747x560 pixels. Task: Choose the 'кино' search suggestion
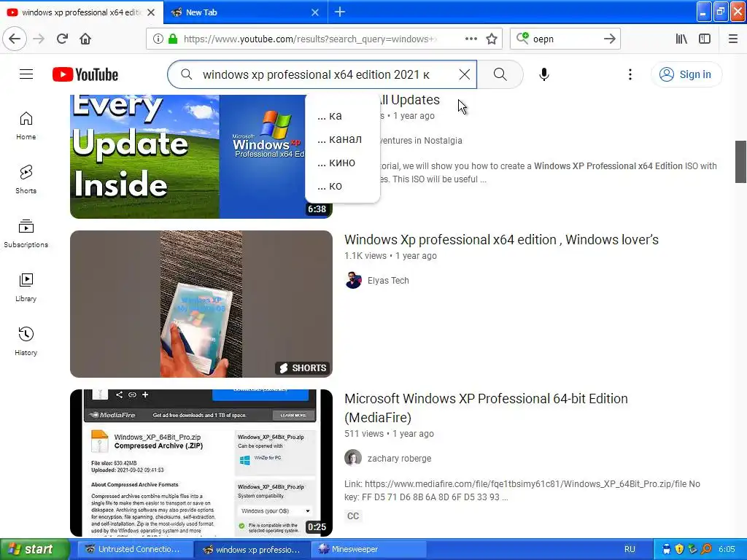(342, 163)
